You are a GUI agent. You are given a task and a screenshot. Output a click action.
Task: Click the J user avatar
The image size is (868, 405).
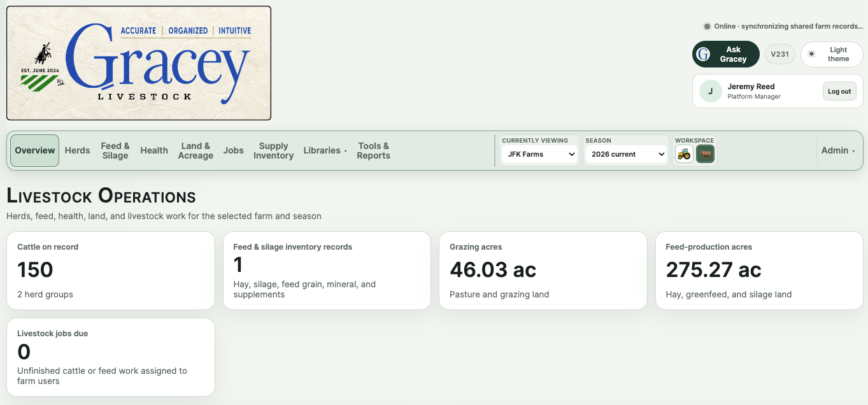711,91
